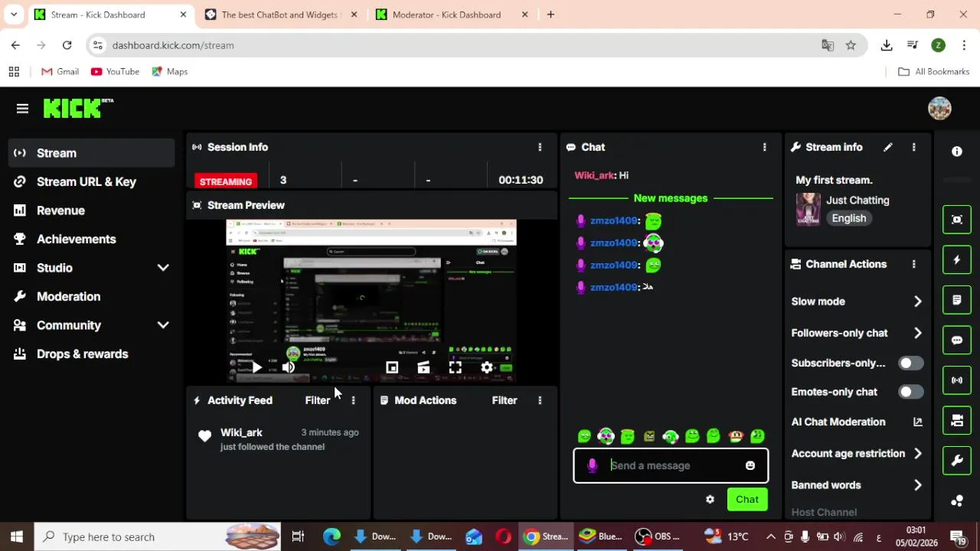The height and width of the screenshot is (551, 980).
Task: Toggle the chat bubble widget icon
Action: [x=957, y=340]
